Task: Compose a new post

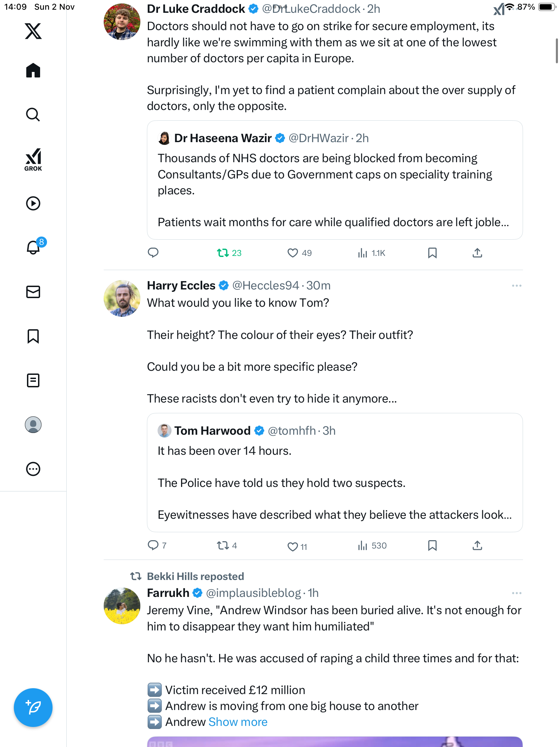Action: tap(33, 707)
